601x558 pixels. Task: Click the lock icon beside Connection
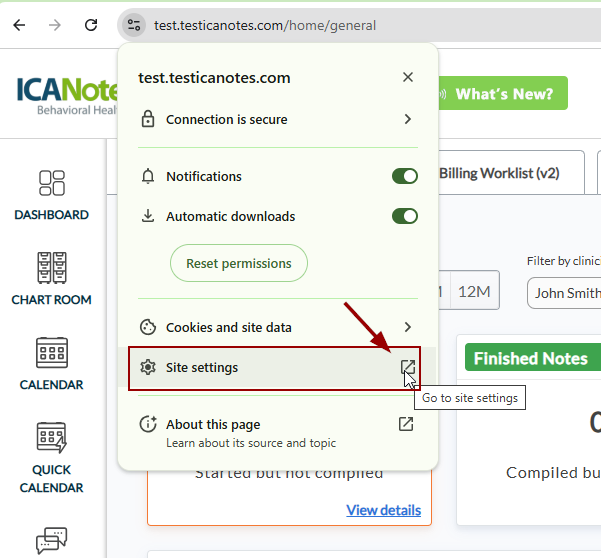(x=148, y=119)
